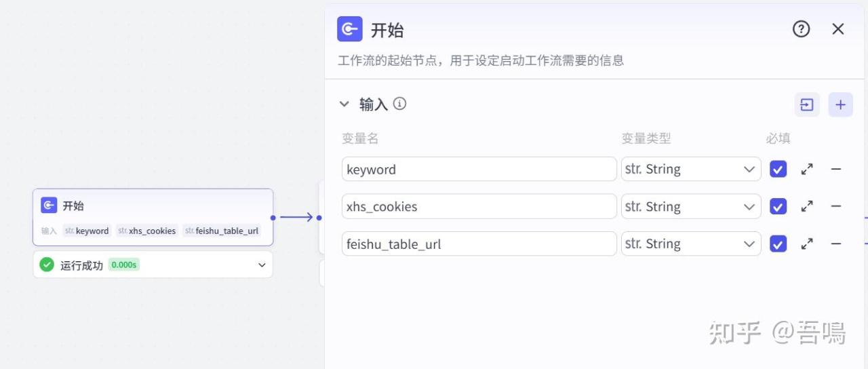Viewport: 868px width, 369px height.
Task: Expand the 运行成功 run result details
Action: tap(262, 265)
